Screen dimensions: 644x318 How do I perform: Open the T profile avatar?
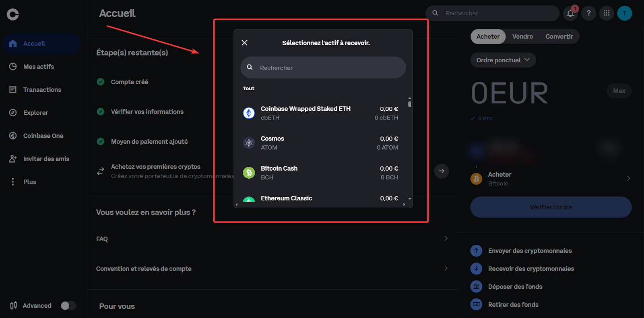tap(625, 13)
